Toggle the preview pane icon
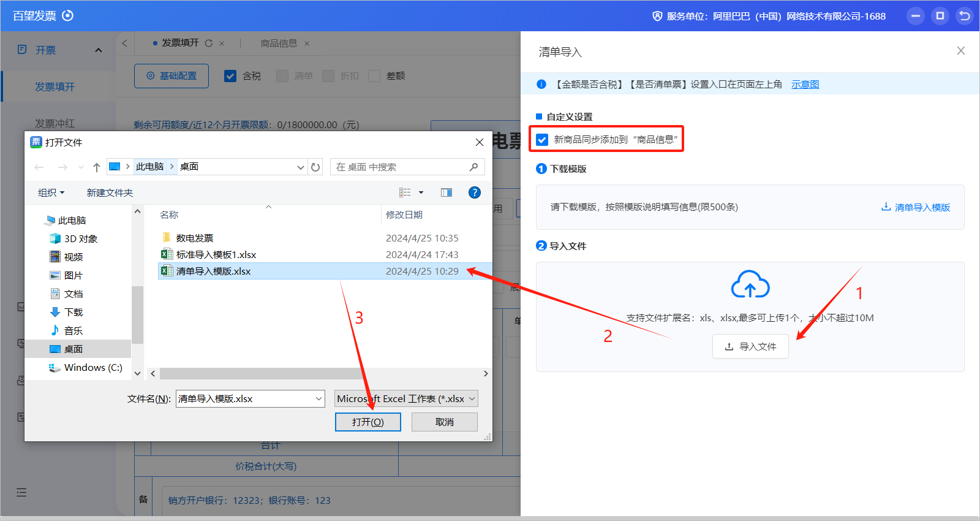Screen dimensions: 980x521 (447, 192)
